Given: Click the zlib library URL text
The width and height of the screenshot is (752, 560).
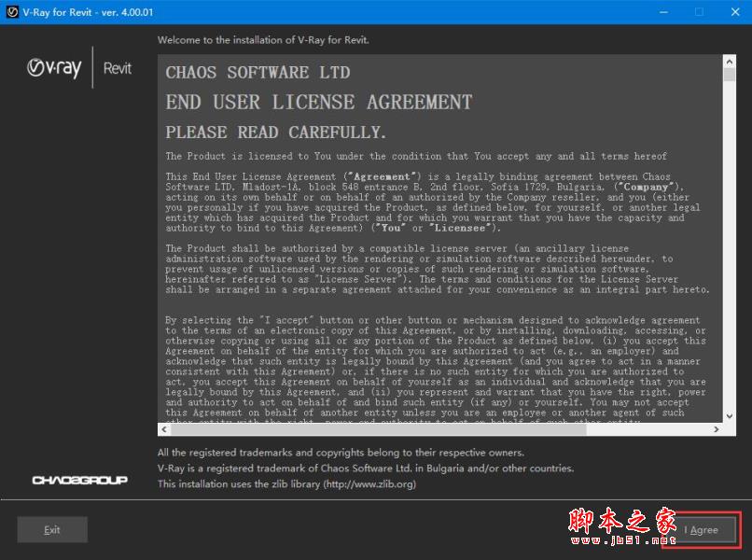Looking at the screenshot, I should (x=369, y=483).
